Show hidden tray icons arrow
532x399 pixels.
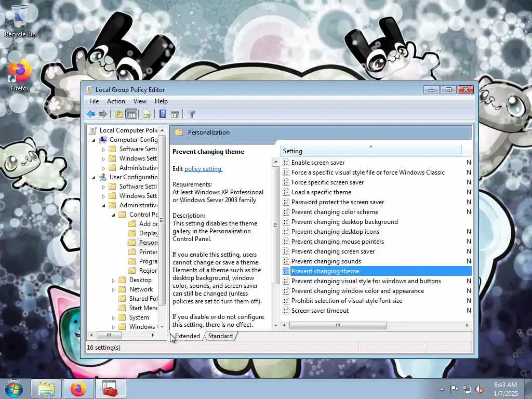tap(442, 389)
